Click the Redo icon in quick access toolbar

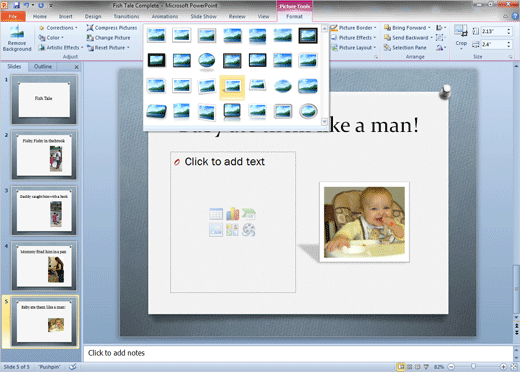point(41,5)
